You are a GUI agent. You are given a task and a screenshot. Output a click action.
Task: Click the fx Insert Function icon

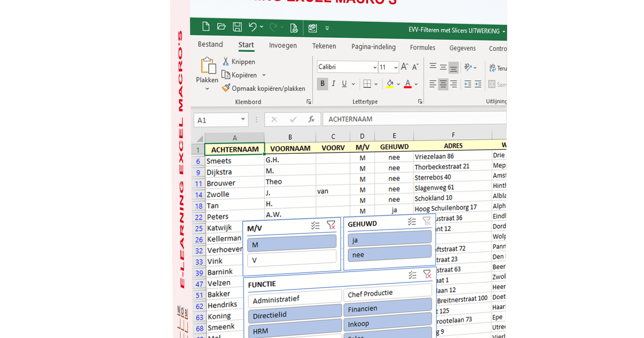pyautogui.click(x=311, y=119)
